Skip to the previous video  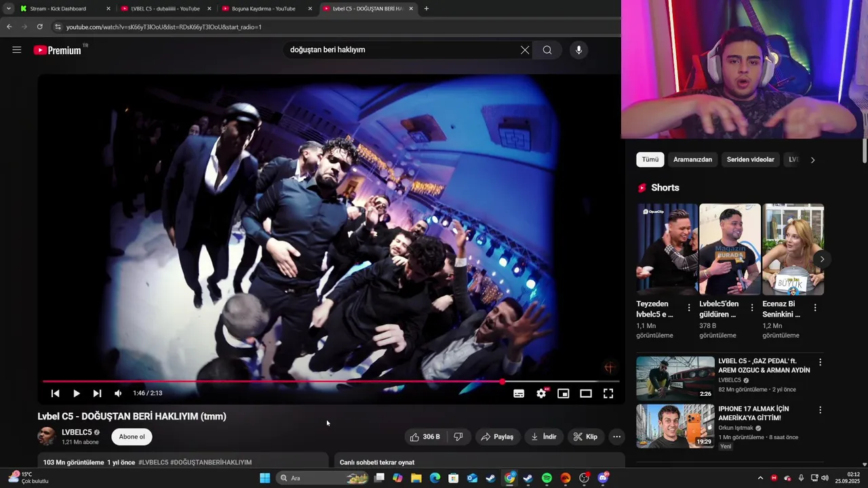tap(56, 393)
